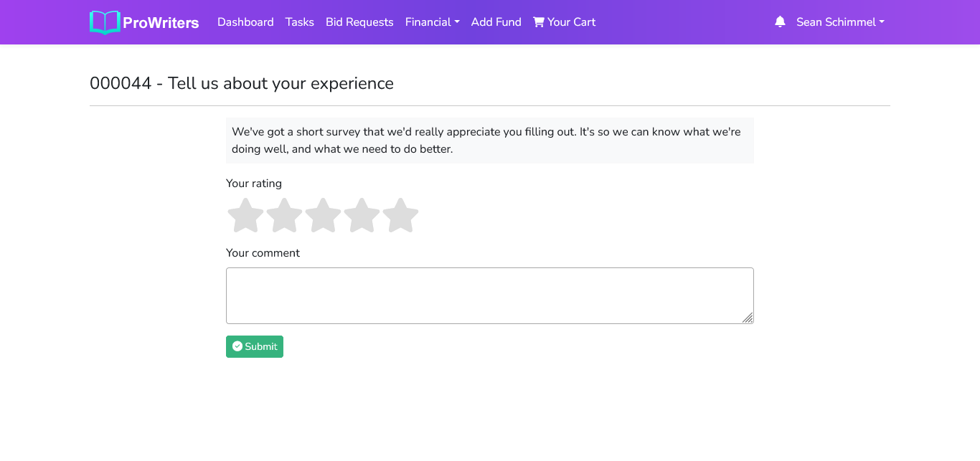This screenshot has height=461, width=980.
Task: Go to the Dashboard page
Action: (245, 22)
